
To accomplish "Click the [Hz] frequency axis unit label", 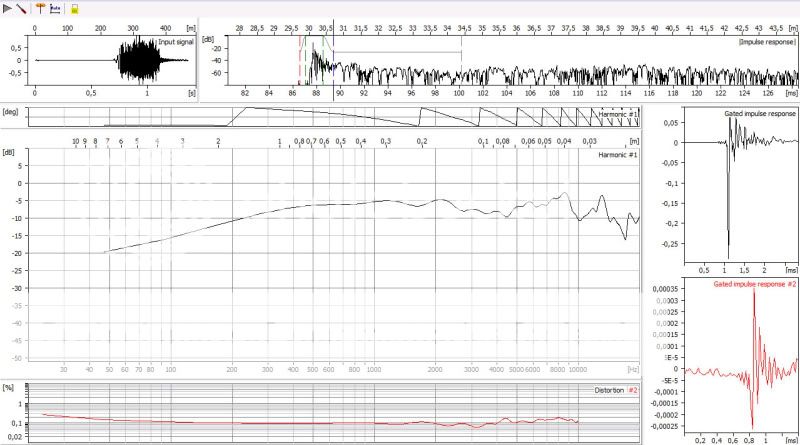I will point(631,369).
